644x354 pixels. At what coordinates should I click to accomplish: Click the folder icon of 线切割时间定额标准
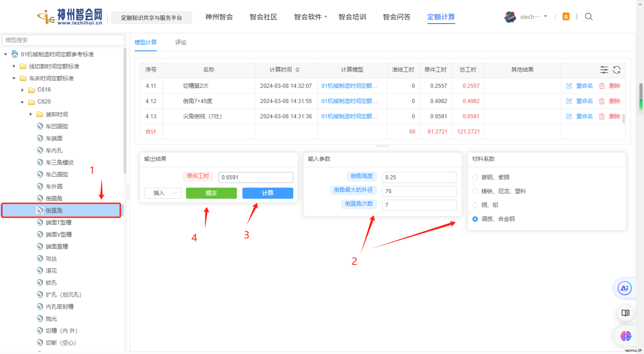pos(23,66)
